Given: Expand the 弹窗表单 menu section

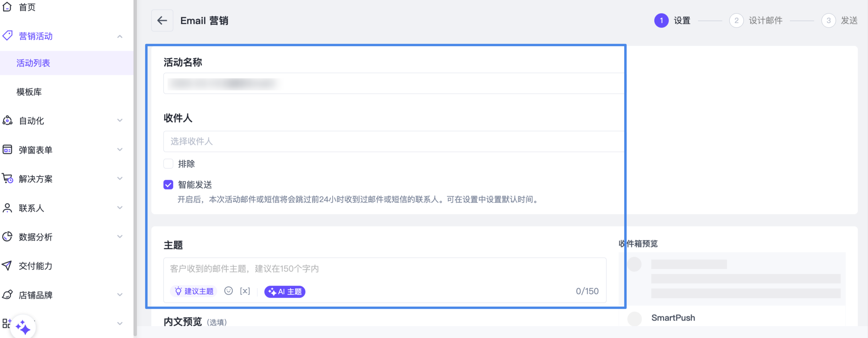Looking at the screenshot, I should (120, 150).
